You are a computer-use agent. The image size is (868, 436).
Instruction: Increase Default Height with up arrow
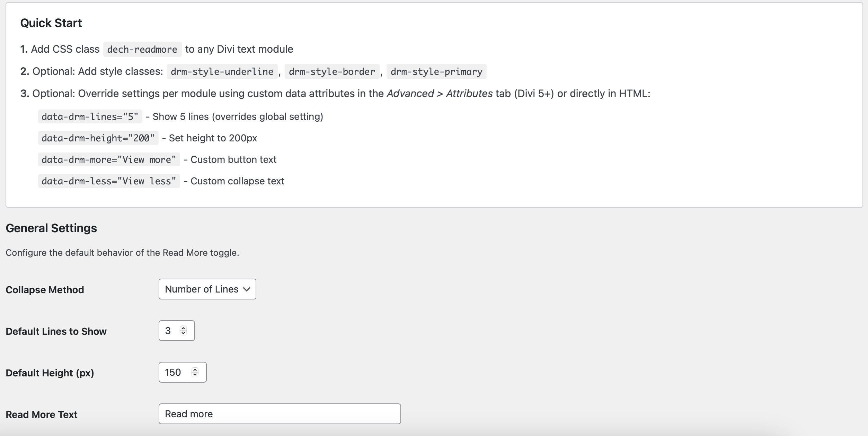[x=195, y=369]
